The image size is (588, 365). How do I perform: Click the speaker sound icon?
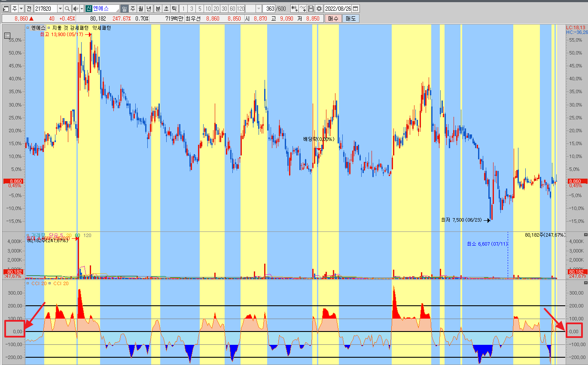(75, 9)
